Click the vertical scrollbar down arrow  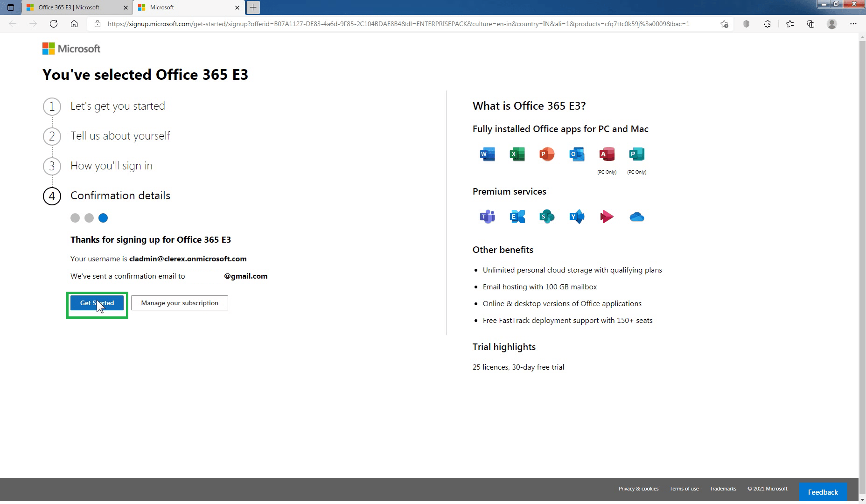coord(862,499)
